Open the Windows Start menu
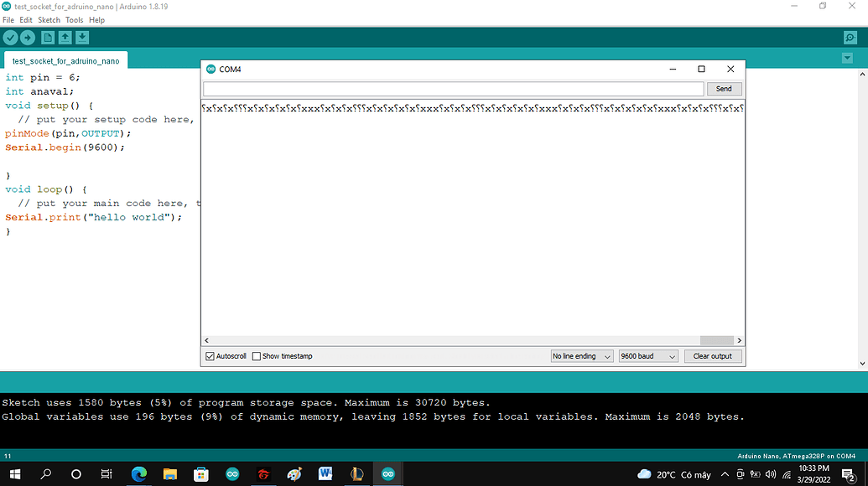 click(15, 474)
